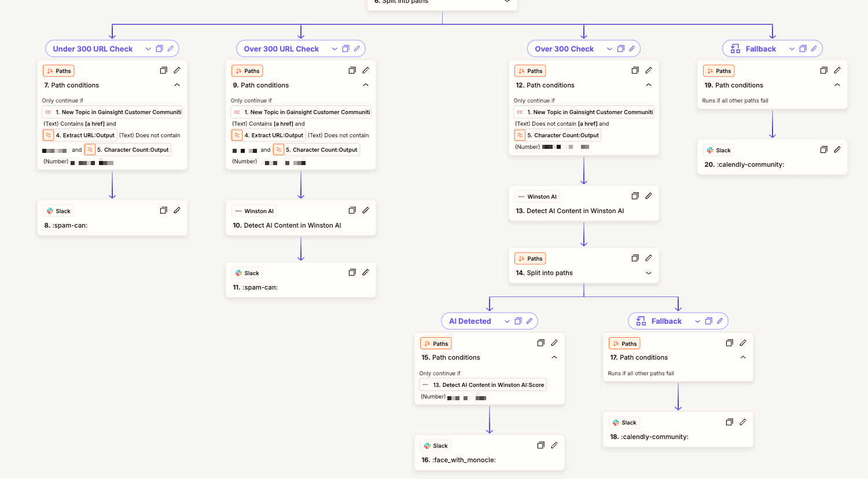This screenshot has height=479, width=868.
Task: Edit step 10 Detect AI Content step
Action: click(x=366, y=211)
